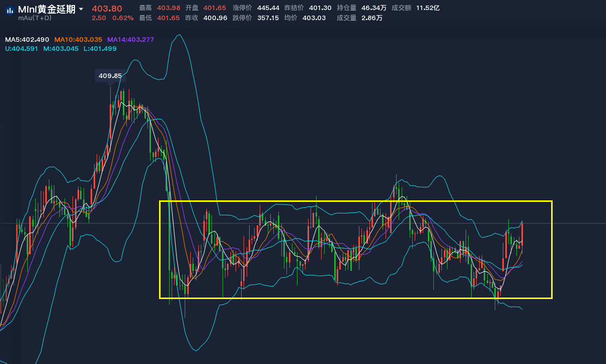Screen dimensions: 606x364
Task: Click the 成交量 value 2.86万
Action: point(372,18)
